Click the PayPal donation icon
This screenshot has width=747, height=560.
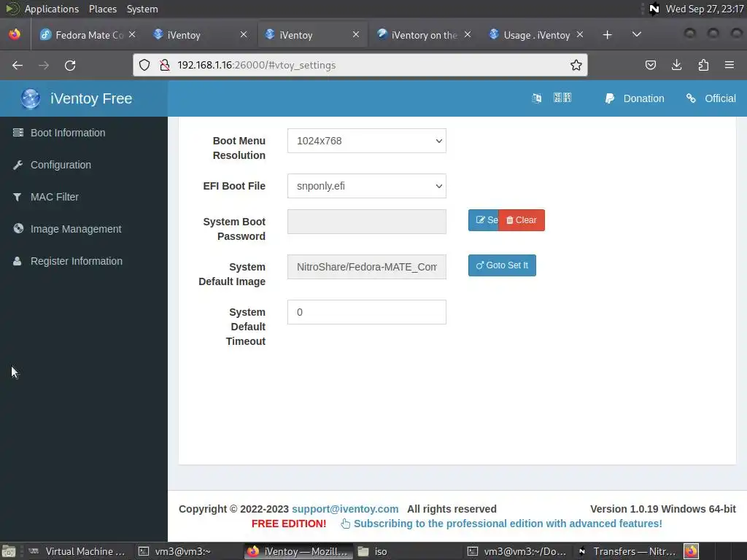point(609,98)
